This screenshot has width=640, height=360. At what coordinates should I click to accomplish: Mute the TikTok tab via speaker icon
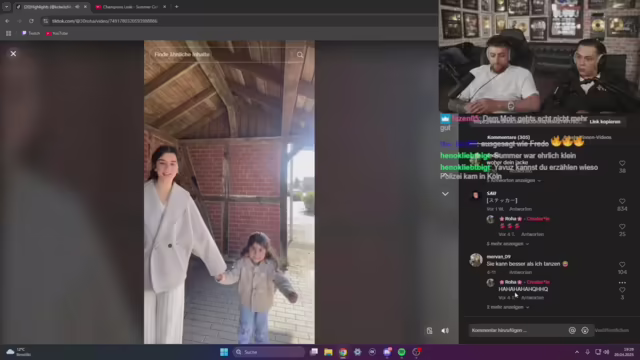pos(77,7)
